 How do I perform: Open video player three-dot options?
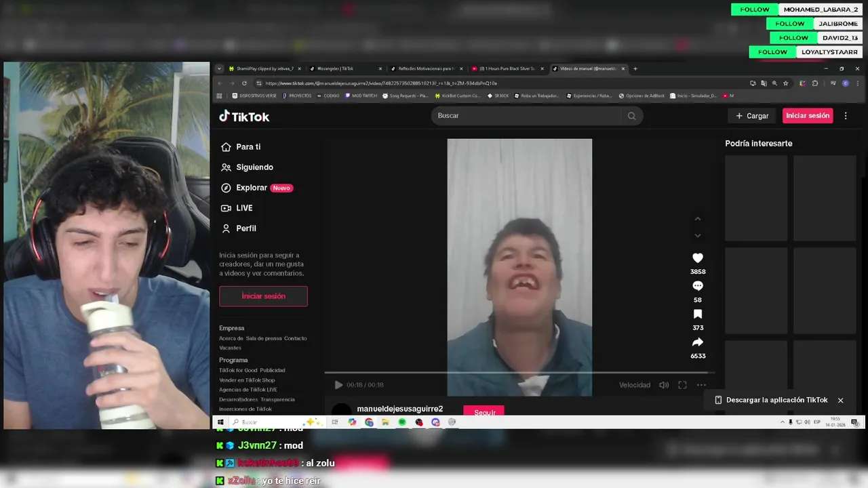(701, 385)
